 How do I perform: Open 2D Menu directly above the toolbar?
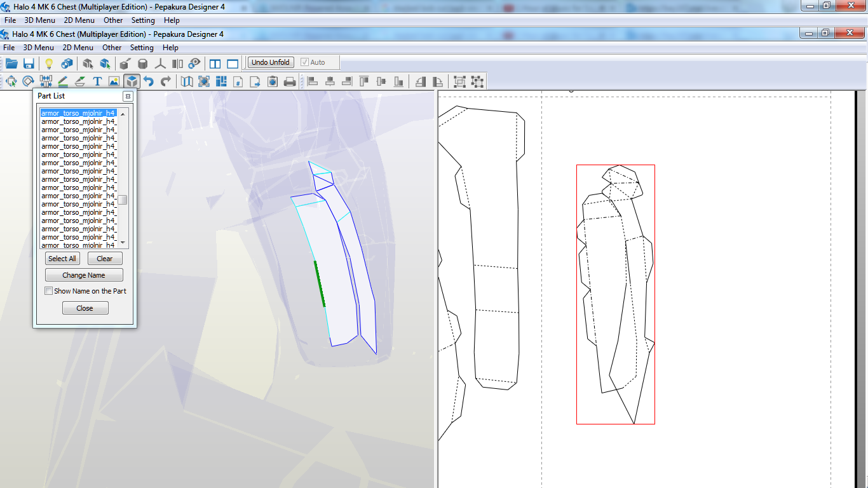coord(78,48)
